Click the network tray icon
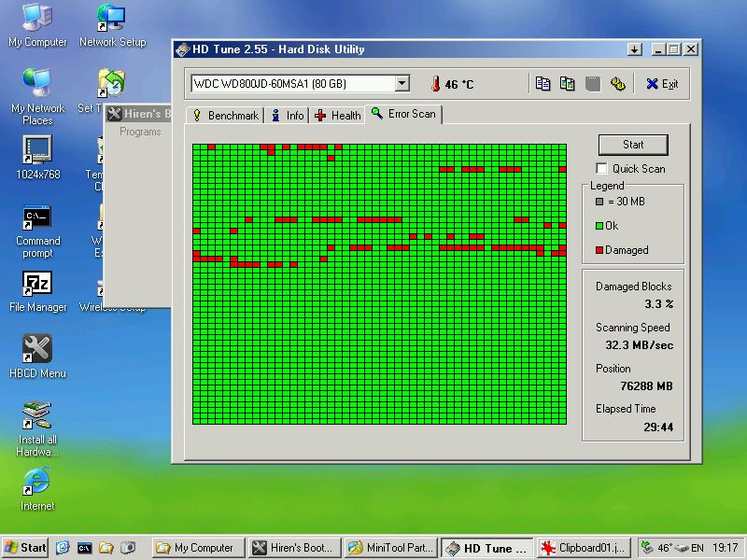The image size is (747, 560). pos(647,548)
